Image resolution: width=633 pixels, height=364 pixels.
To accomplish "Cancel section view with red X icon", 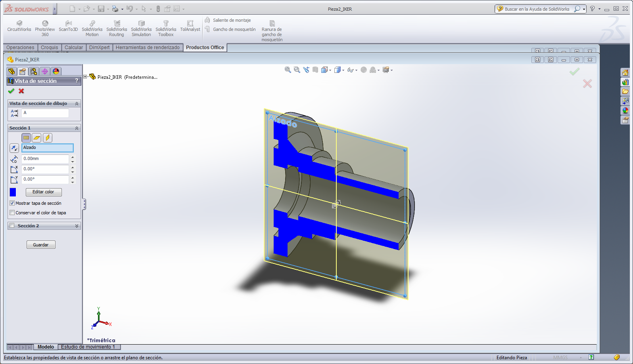I will pos(21,91).
